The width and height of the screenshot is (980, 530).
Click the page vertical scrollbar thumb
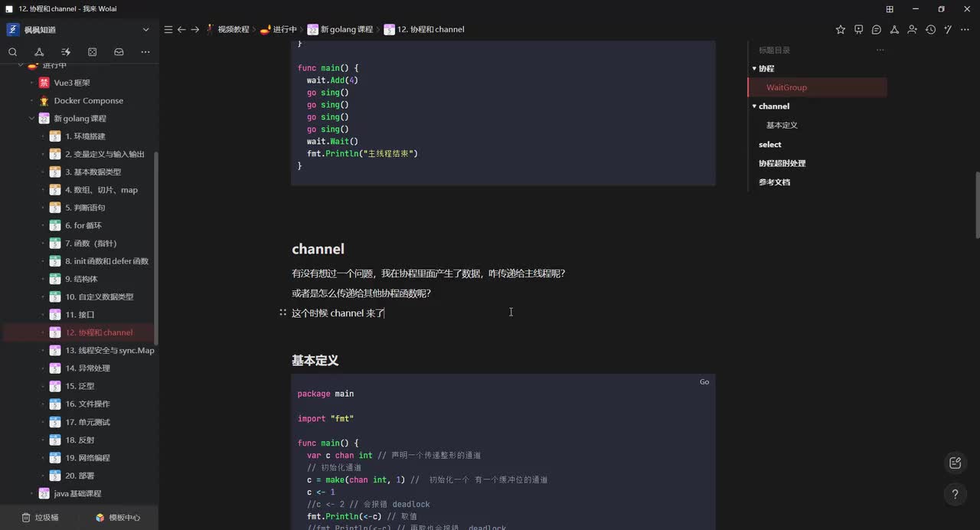tap(977, 205)
